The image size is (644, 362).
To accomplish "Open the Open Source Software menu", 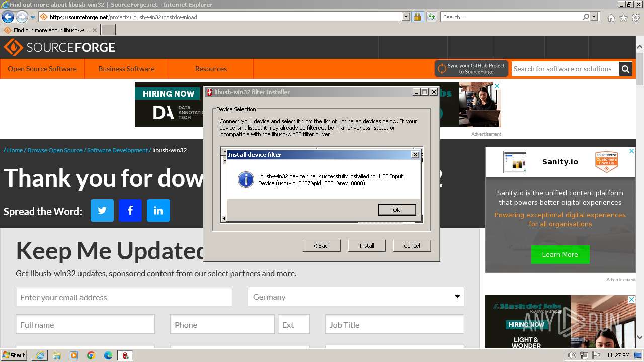I will [42, 69].
